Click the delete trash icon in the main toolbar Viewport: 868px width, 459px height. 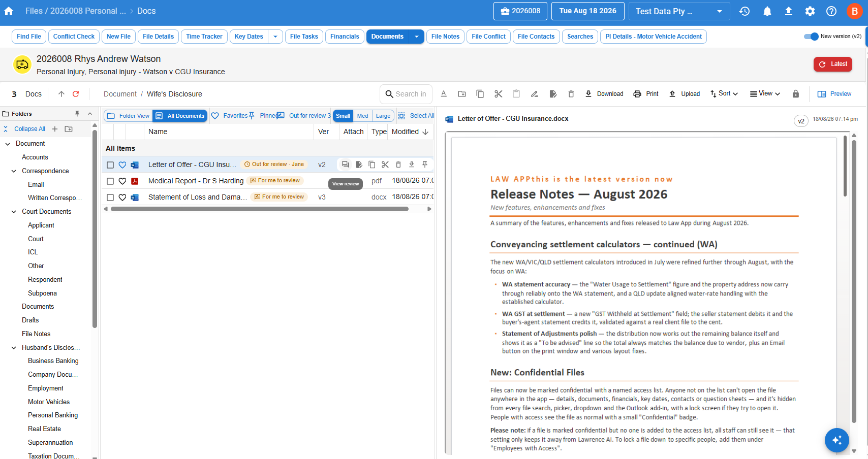coord(571,94)
